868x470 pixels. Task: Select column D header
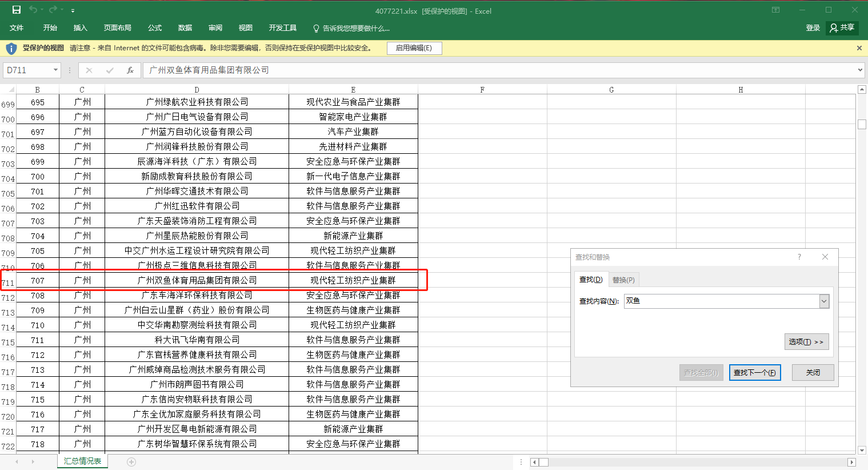click(197, 90)
